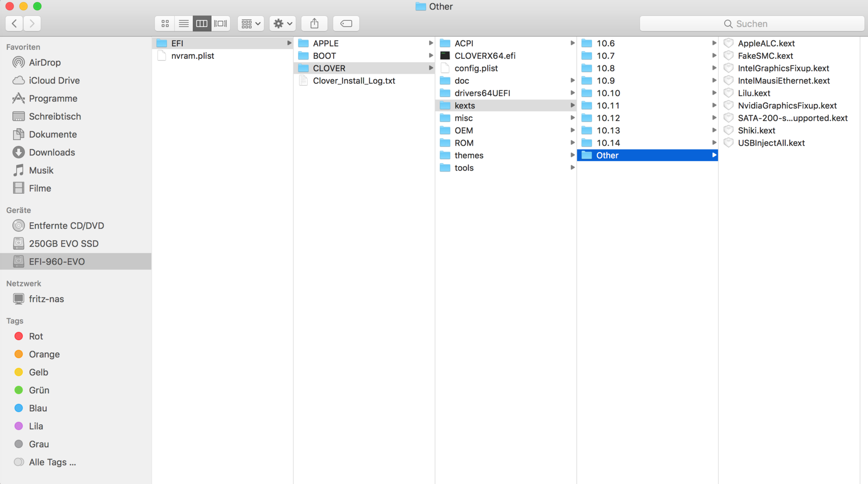This screenshot has height=484, width=868.
Task: Open fritz-nas network device
Action: pyautogui.click(x=76, y=299)
